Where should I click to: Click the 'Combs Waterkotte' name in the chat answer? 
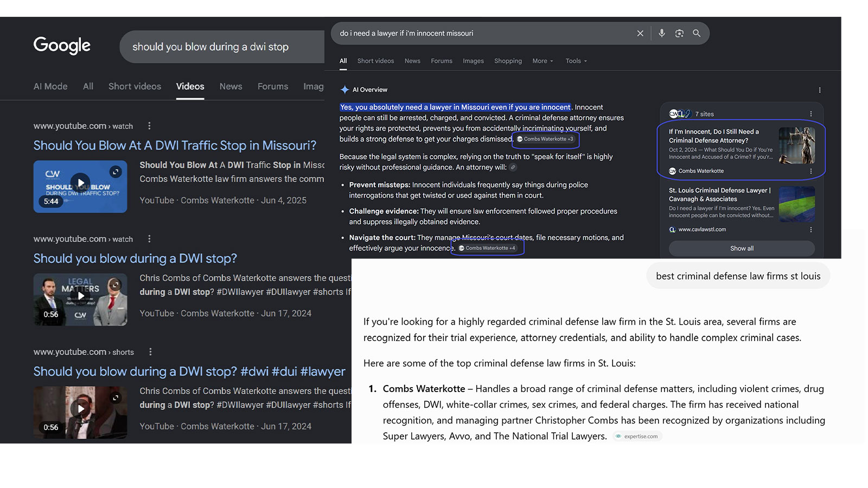coord(424,389)
